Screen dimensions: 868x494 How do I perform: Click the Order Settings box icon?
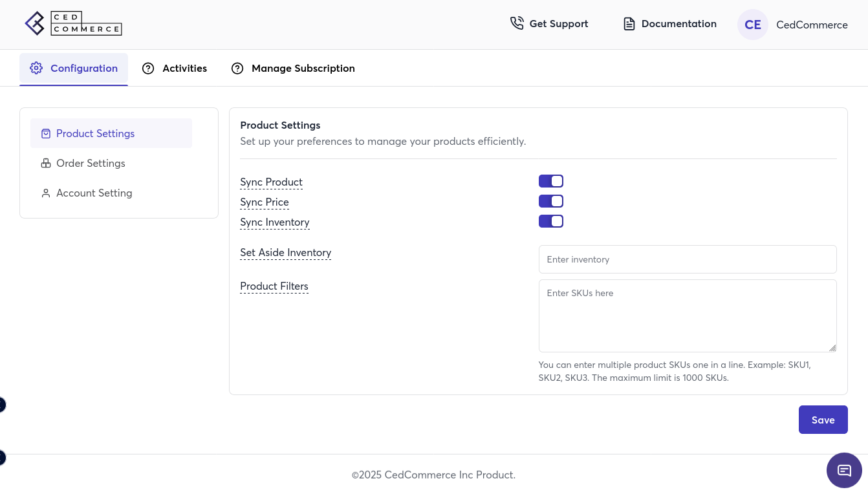pos(46,164)
